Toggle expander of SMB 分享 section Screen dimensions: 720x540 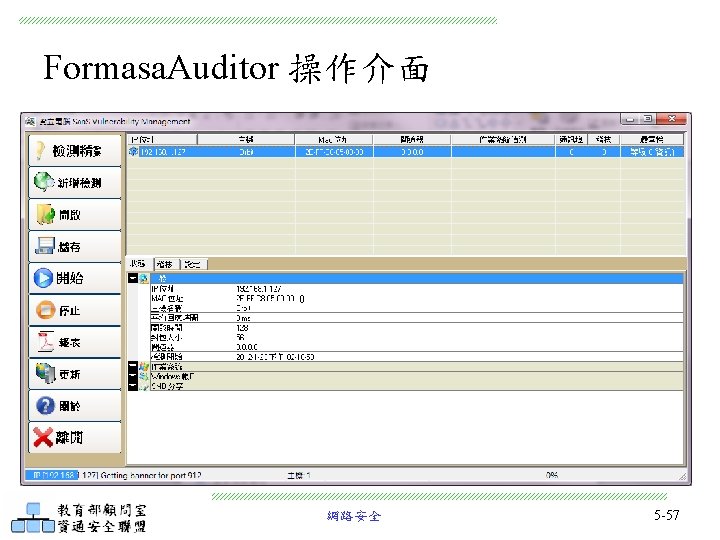click(x=133, y=386)
